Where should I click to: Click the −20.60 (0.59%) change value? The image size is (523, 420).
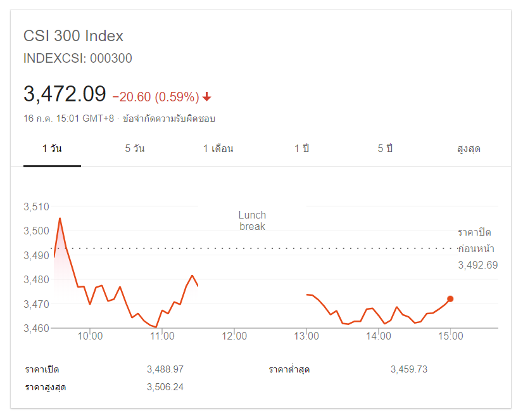(156, 97)
